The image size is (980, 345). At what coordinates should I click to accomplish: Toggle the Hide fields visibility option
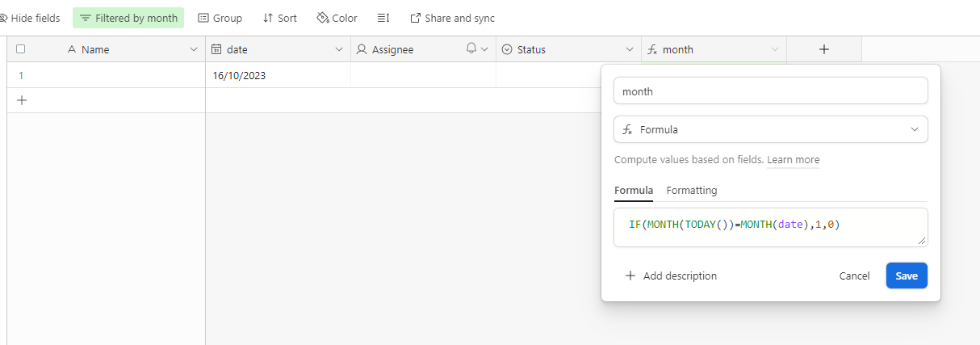(30, 18)
